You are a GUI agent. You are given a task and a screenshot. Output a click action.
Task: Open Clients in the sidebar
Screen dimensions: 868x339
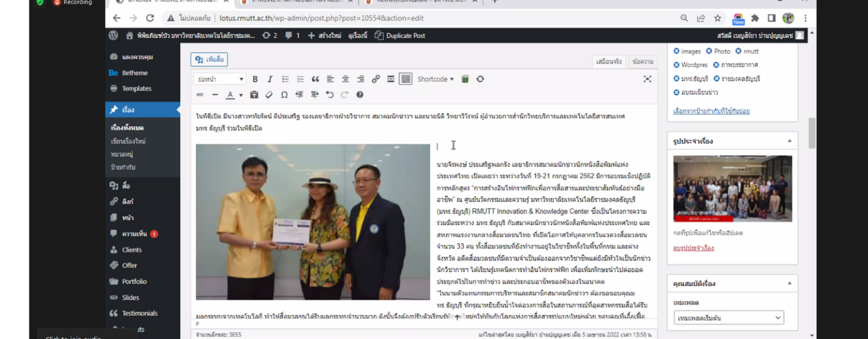click(132, 250)
